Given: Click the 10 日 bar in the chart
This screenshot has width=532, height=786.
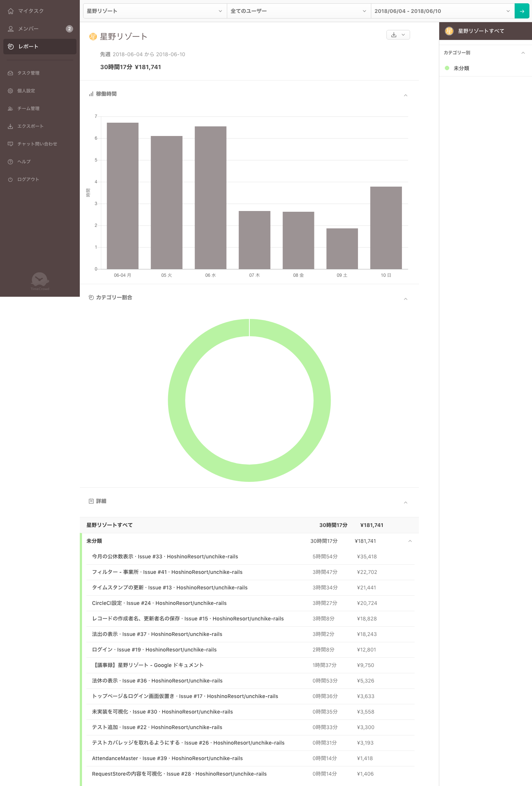Looking at the screenshot, I should click(x=386, y=228).
